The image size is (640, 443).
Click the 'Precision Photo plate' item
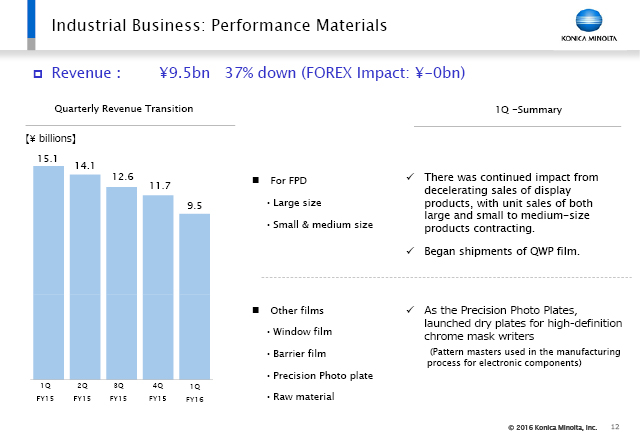pos(323,376)
